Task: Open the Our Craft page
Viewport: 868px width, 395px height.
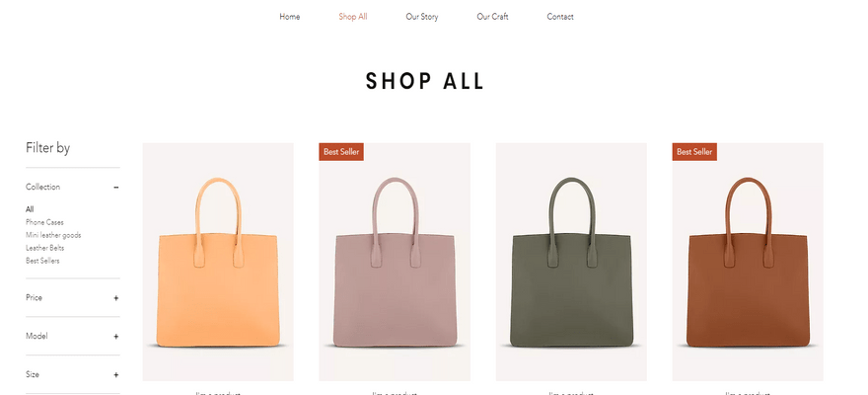Action: (x=492, y=17)
